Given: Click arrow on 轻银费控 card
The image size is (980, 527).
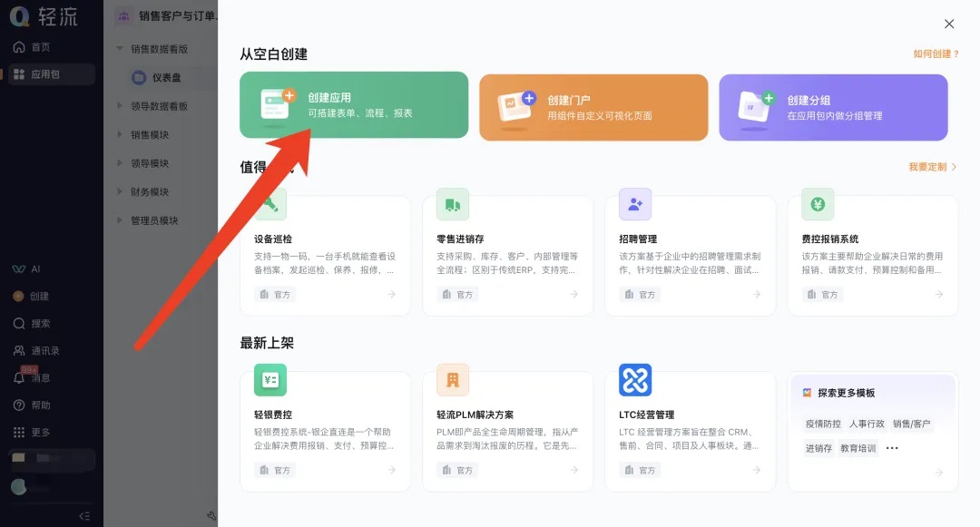Looking at the screenshot, I should (x=391, y=470).
